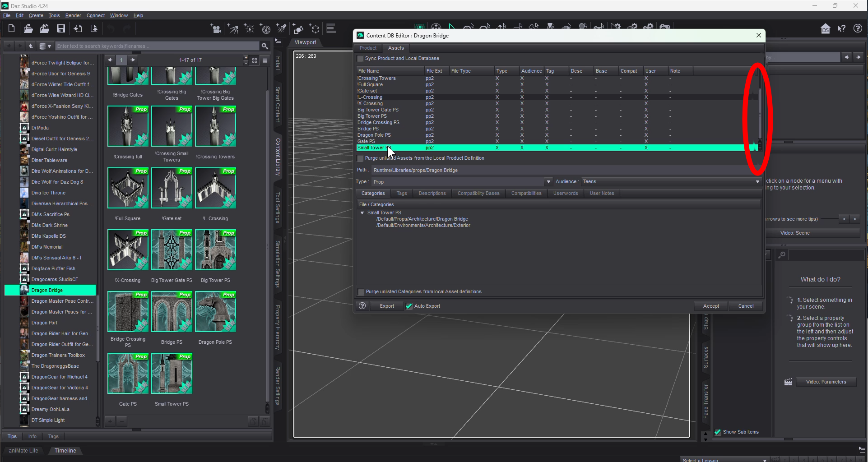The image size is (868, 462).
Task: Click the search magnifier icon in content library
Action: tap(265, 46)
